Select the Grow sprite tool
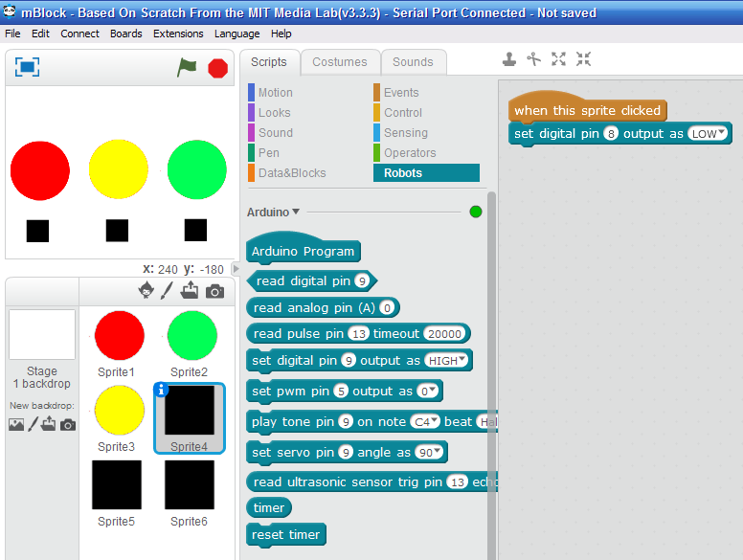This screenshot has height=560, width=743. point(558,59)
